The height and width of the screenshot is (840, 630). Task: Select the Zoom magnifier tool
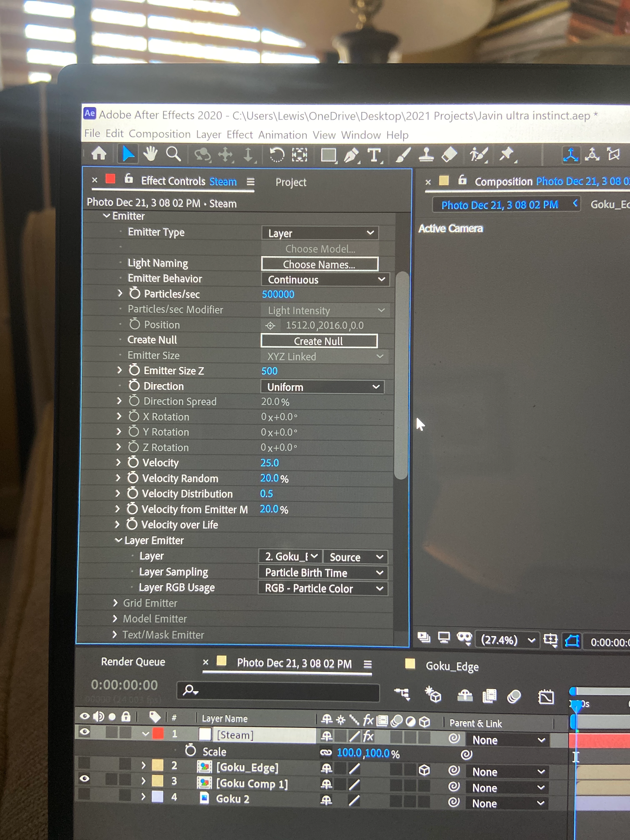pos(173,154)
